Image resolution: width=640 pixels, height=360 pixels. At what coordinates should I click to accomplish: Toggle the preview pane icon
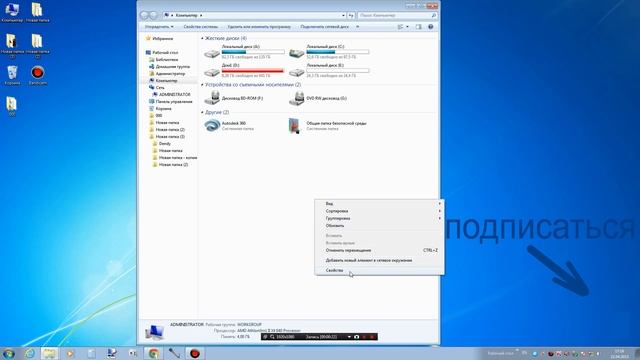click(418, 27)
